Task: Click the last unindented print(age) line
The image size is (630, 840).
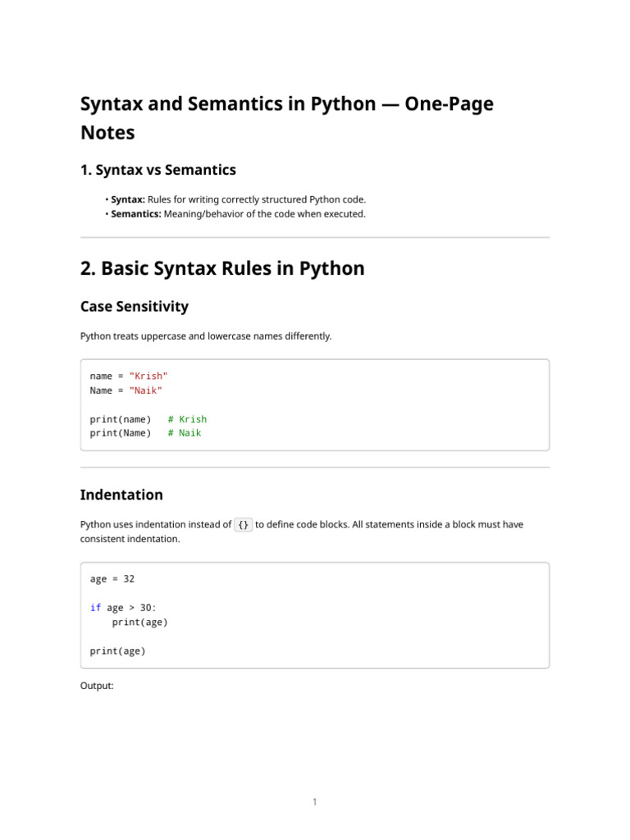Action: (118, 651)
